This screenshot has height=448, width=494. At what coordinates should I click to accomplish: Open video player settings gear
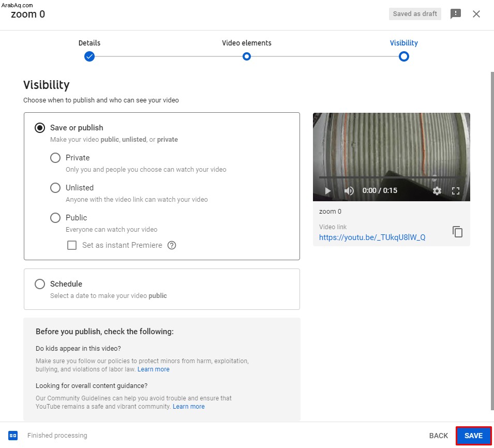coord(437,190)
